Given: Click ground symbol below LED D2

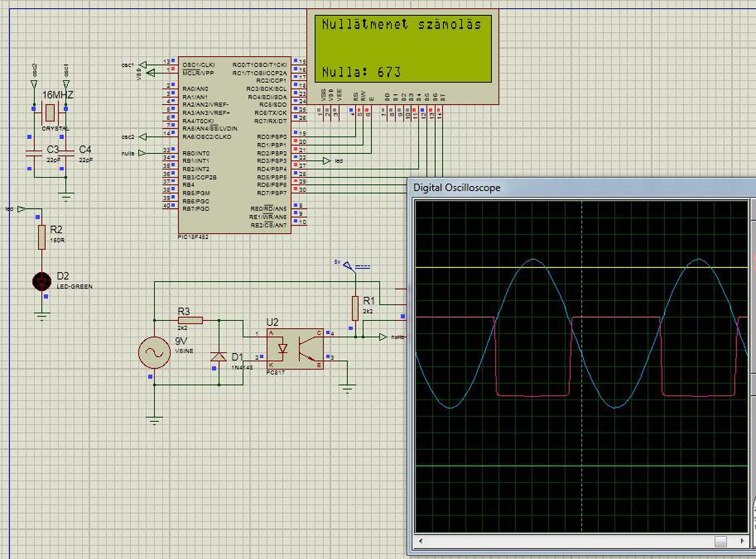Looking at the screenshot, I should pyautogui.click(x=41, y=316).
